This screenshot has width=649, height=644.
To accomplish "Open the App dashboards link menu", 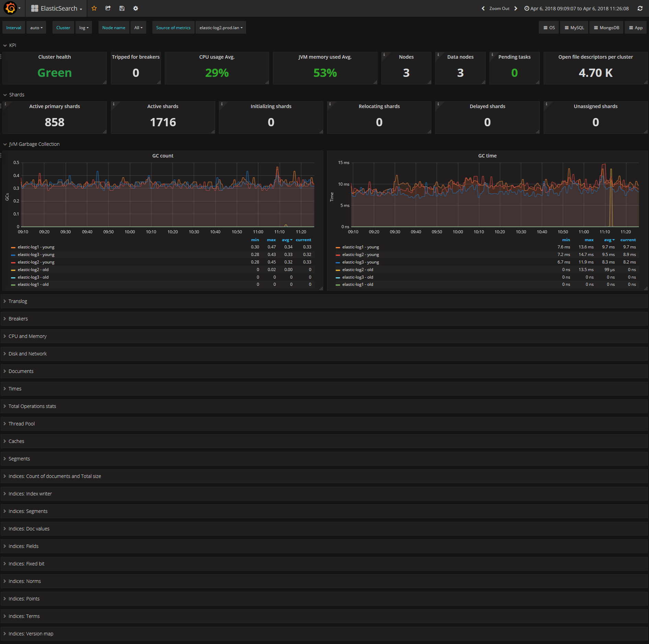I will [636, 28].
